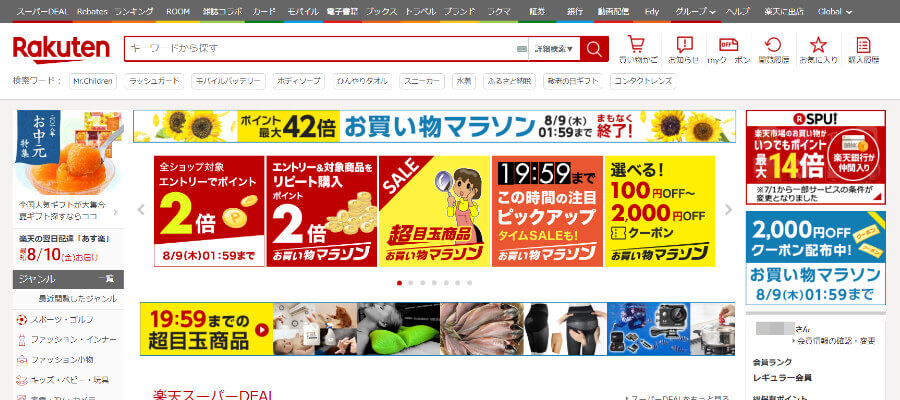This screenshot has width=900, height=400.
Task: Click dried fish product image in deals strip
Action: 480,329
